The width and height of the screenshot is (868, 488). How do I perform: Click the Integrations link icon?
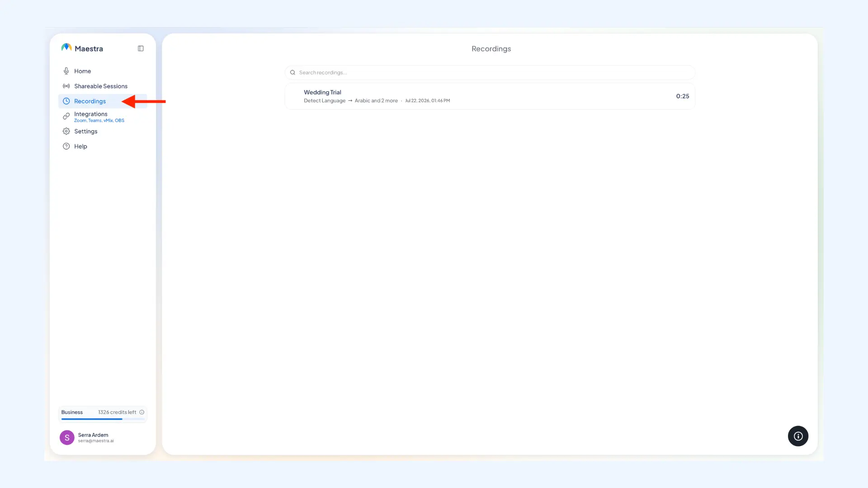66,116
